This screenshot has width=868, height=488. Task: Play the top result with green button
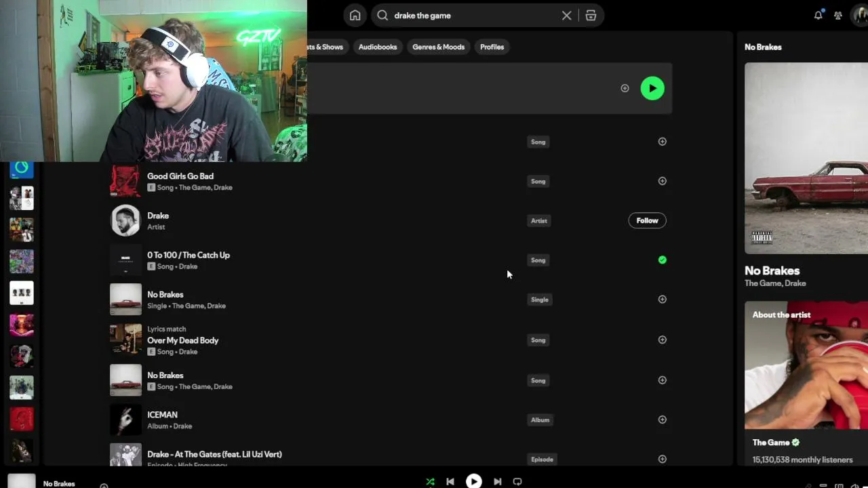(652, 88)
